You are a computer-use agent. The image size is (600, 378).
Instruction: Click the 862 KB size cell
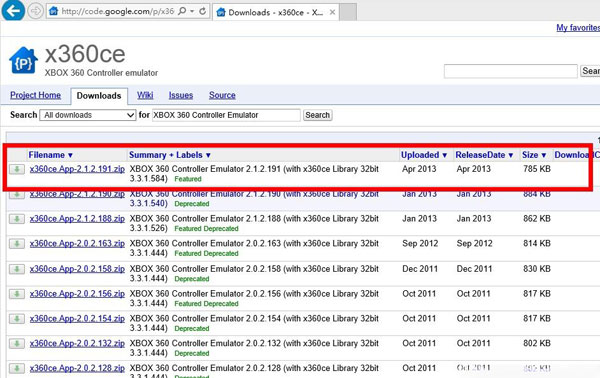click(537, 219)
